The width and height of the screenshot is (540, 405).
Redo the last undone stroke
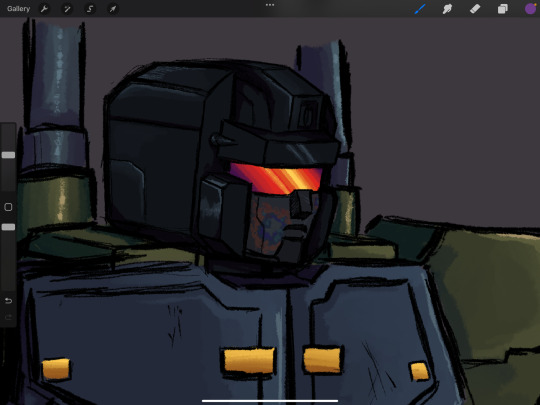[x=8, y=317]
